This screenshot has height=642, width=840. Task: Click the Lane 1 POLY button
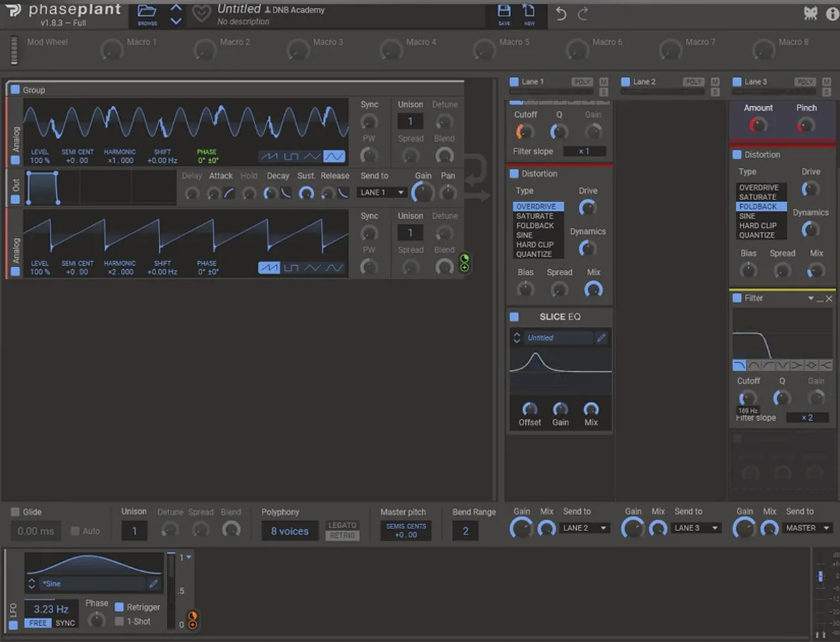(x=581, y=82)
